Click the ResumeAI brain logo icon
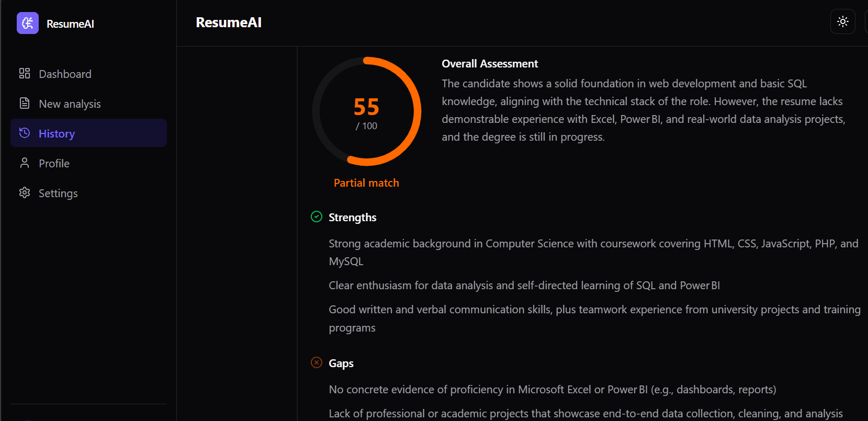 coord(28,23)
